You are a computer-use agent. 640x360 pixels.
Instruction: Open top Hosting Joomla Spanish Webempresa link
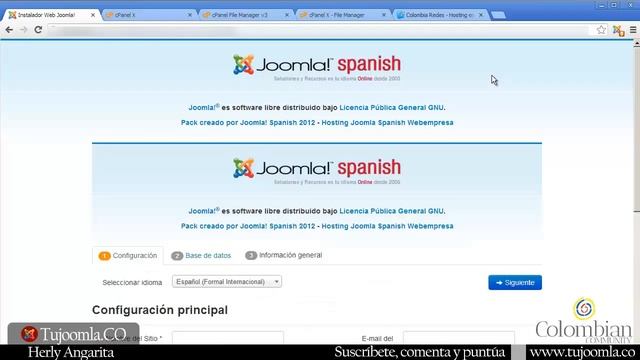click(387, 122)
